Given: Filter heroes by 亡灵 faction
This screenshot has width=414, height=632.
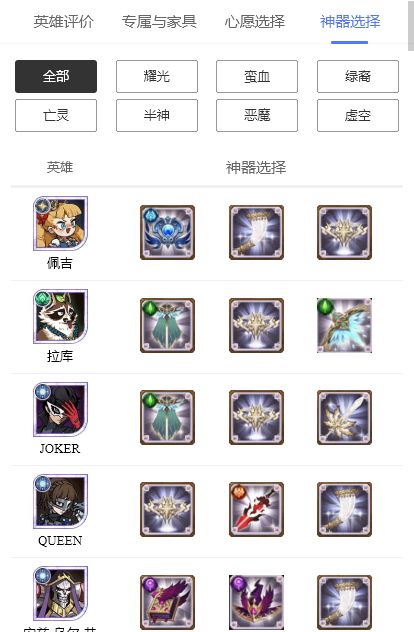Looking at the screenshot, I should coord(56,116).
